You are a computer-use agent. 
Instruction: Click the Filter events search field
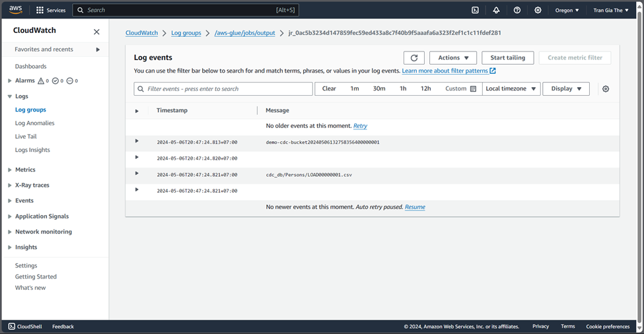223,88
